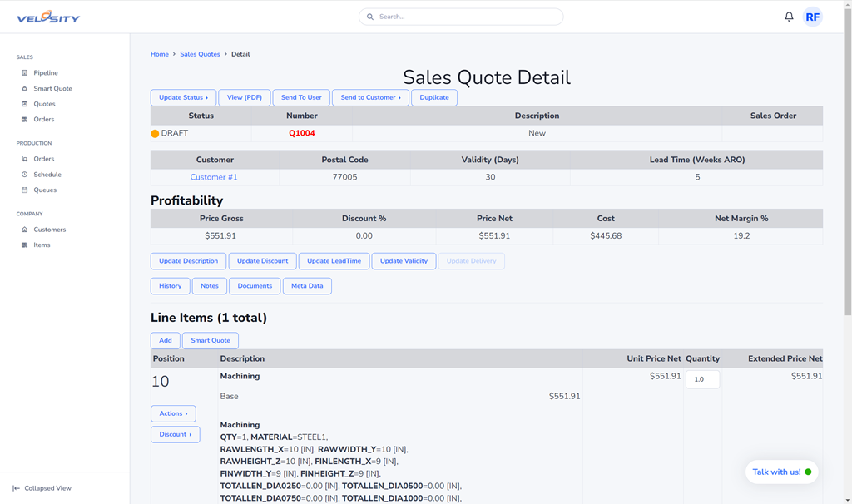
Task: Toggle Collapsed View of the sidebar
Action: [x=42, y=488]
